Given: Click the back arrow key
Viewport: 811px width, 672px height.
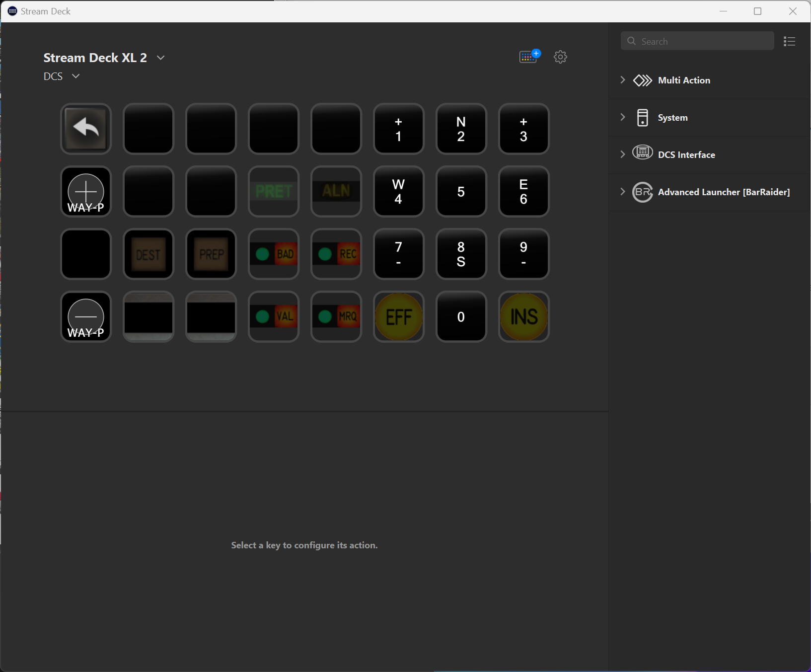Looking at the screenshot, I should pos(86,129).
